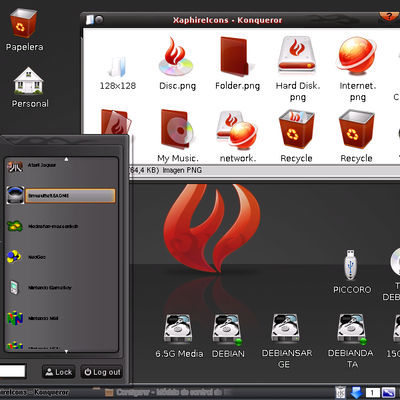Screen dimensions: 400x400
Task: Launch Atari Jaguar from the menu
Action: point(61,165)
